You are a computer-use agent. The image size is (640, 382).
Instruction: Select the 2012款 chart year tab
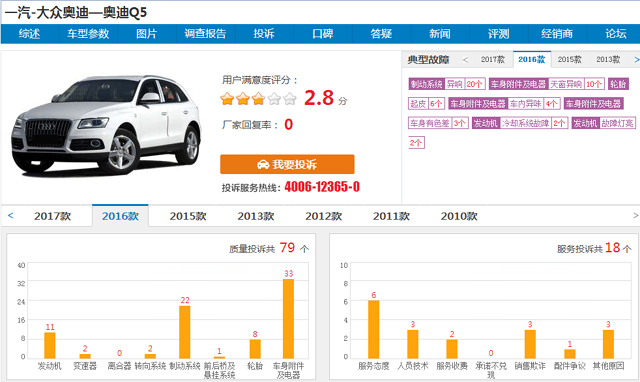pos(324,216)
